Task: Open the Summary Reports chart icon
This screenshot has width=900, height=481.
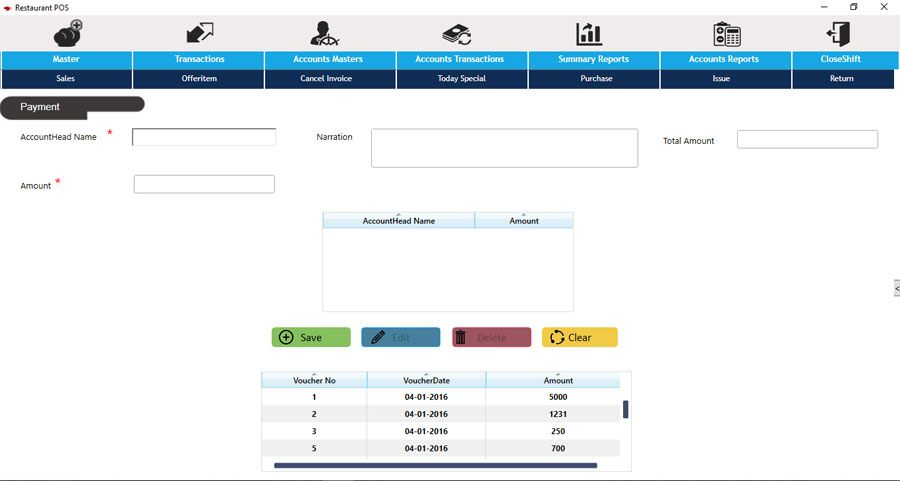Action: 590,34
